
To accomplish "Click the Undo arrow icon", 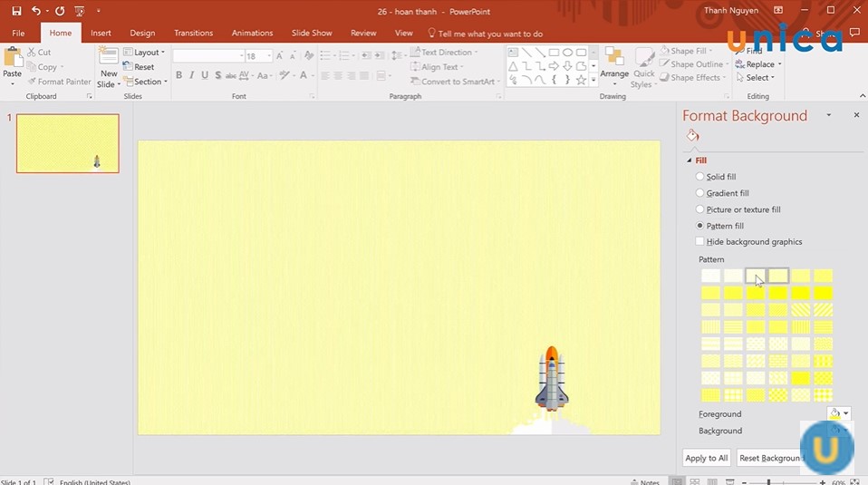I will point(36,11).
